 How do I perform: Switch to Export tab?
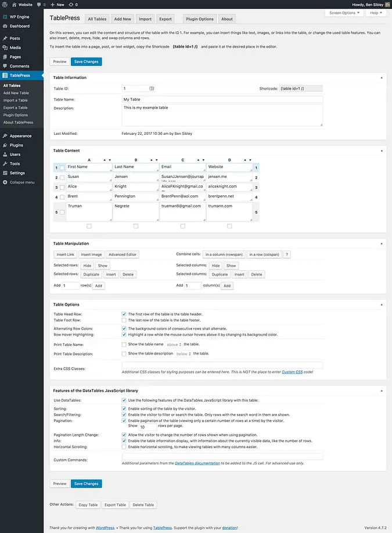tap(166, 19)
